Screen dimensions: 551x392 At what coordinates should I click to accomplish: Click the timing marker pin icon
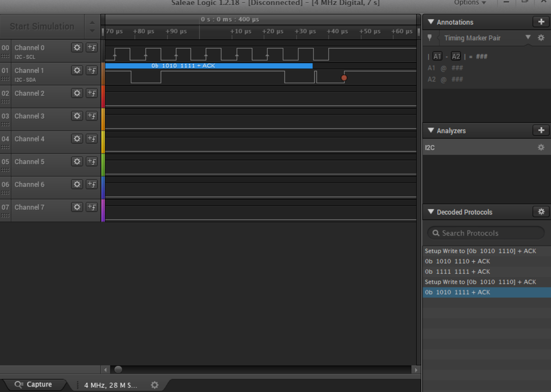(430, 38)
